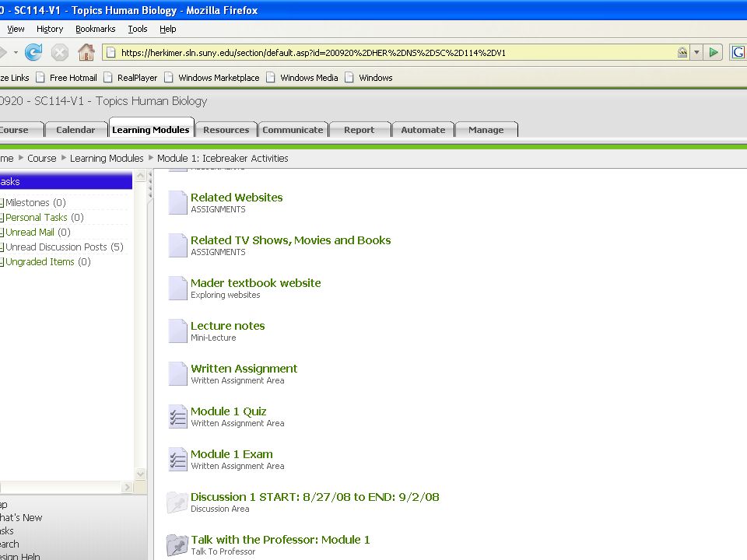
Task: Click the checklist icon for Module 1 Quiz
Action: (177, 417)
